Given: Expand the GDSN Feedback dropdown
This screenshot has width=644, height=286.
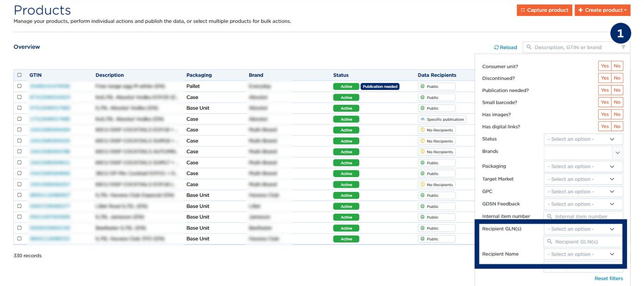Looking at the screenshot, I should coord(583,204).
